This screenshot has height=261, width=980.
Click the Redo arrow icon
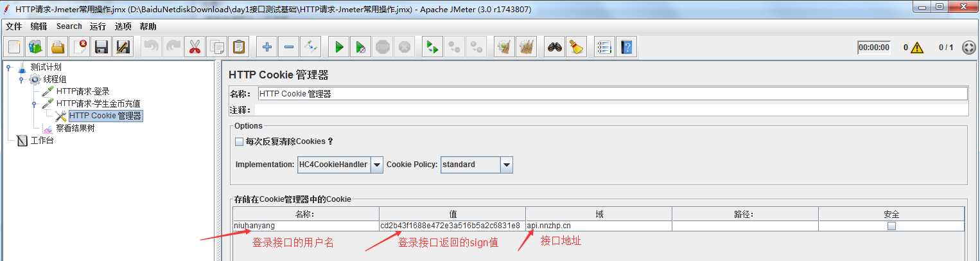coord(173,47)
